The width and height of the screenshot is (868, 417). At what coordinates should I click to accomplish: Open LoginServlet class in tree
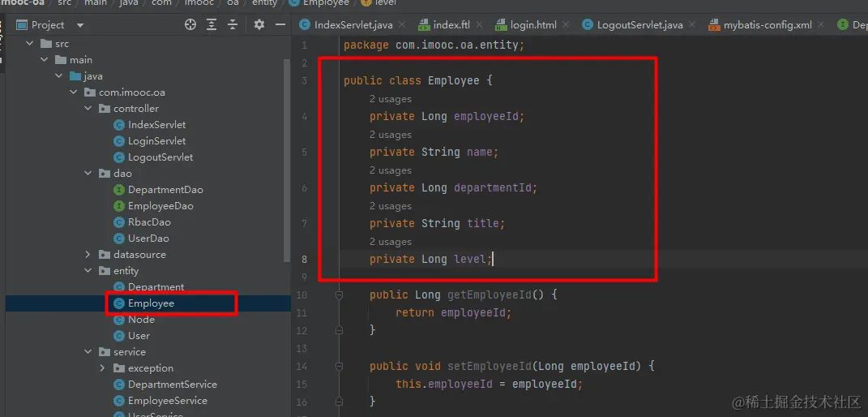click(156, 141)
